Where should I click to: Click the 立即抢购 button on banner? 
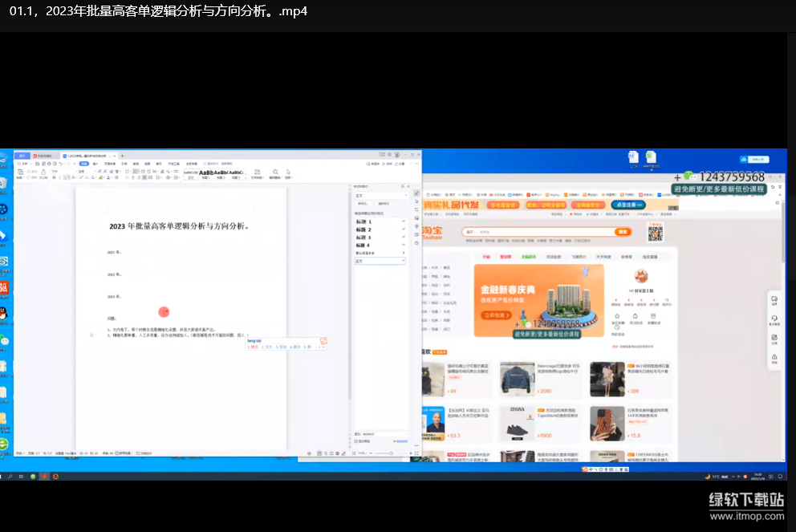coord(497,315)
